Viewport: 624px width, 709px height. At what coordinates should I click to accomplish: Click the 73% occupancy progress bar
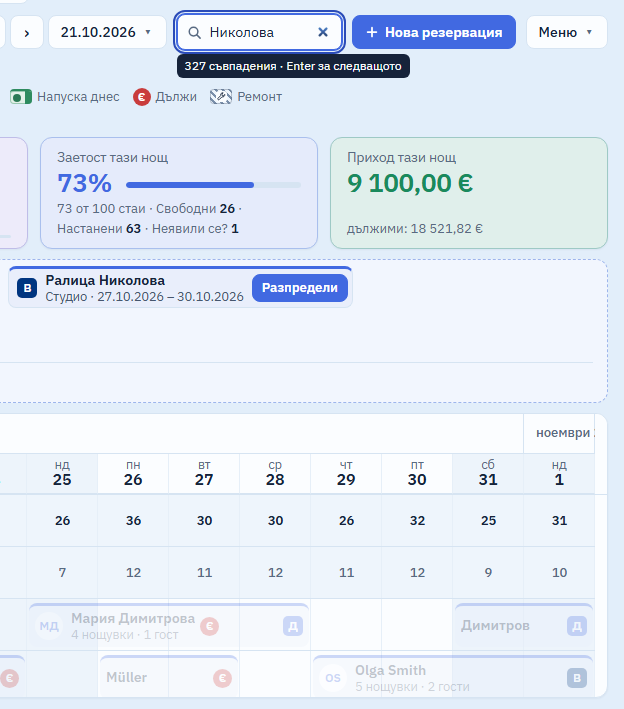[x=213, y=184]
